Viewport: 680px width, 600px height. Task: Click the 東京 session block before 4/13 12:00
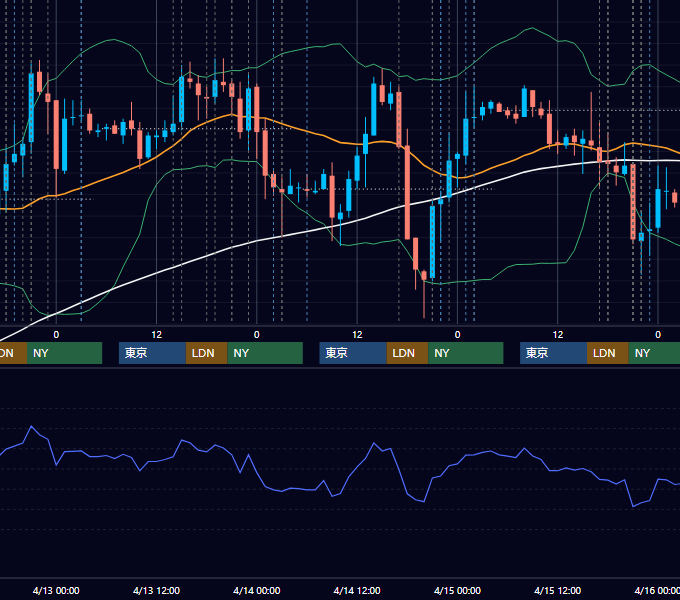point(152,353)
